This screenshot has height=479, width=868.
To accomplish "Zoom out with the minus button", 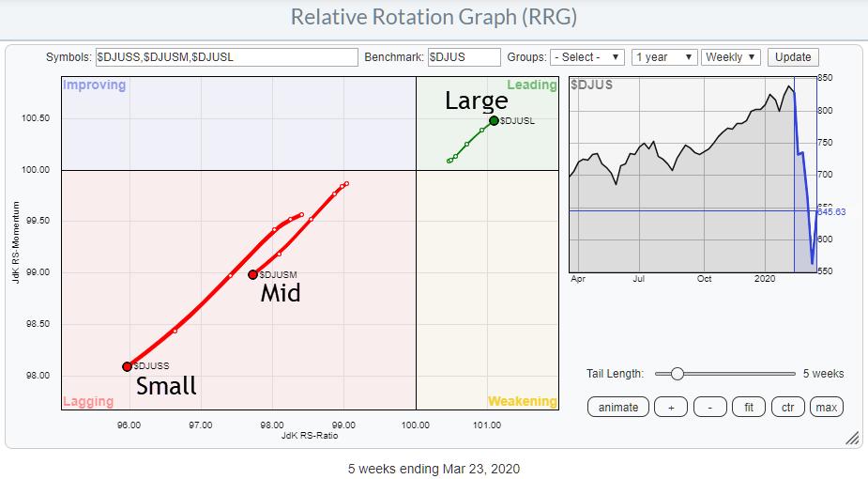I will pos(710,407).
